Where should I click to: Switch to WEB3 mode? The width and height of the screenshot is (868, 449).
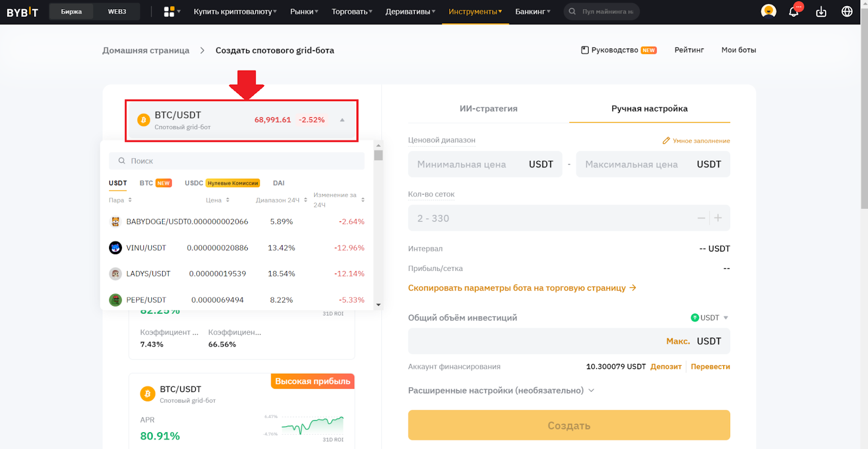pos(117,11)
